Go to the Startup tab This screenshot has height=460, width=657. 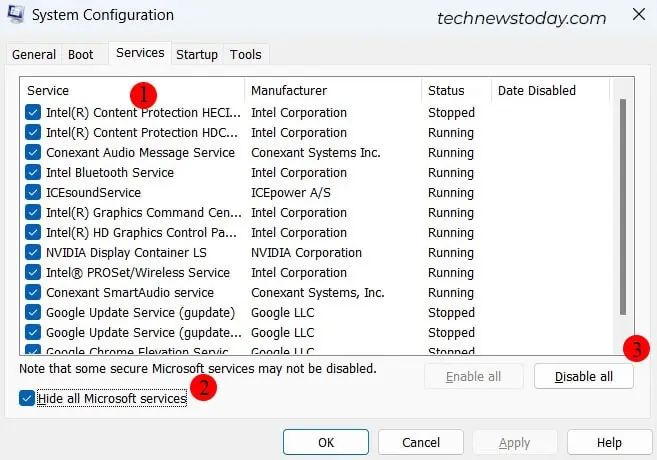coord(197,54)
